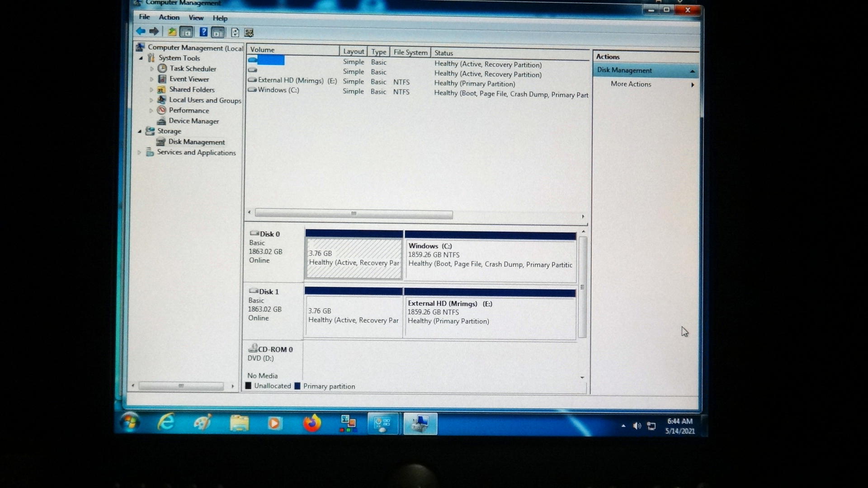The image size is (868, 488).
Task: Open the taskbar clock showing 6:44 AM
Action: tap(680, 426)
